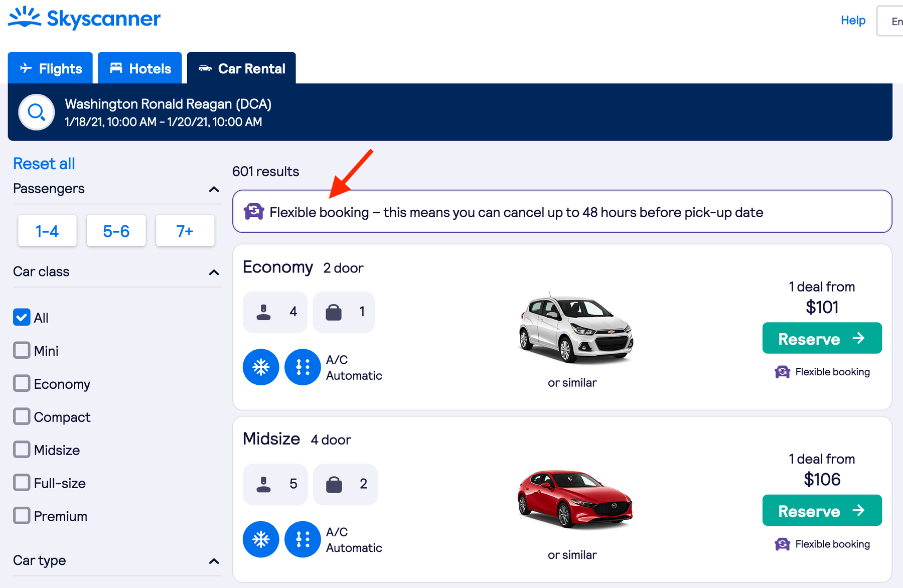Click the bed icon on Hotels tab
Image resolution: width=903 pixels, height=588 pixels.
point(116,68)
